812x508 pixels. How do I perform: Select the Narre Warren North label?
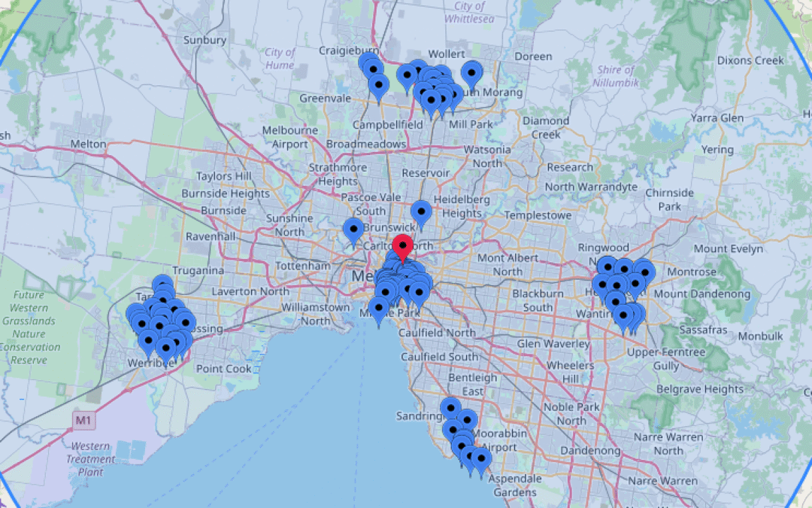668,444
